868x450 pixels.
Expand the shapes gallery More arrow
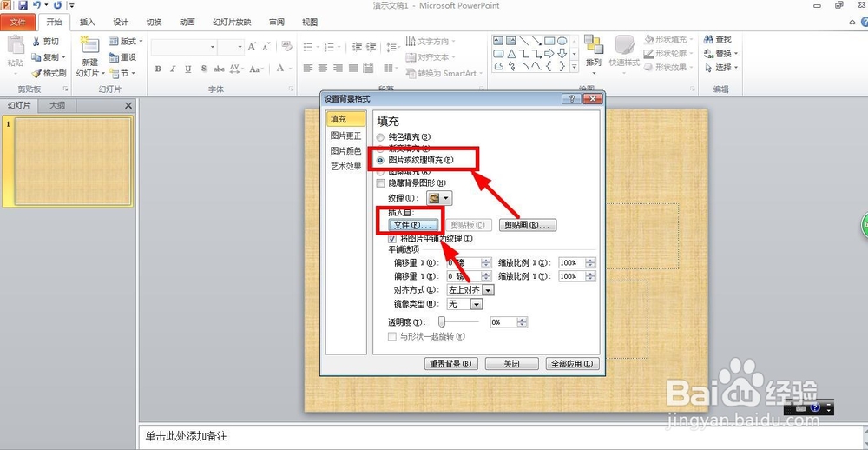[x=574, y=67]
